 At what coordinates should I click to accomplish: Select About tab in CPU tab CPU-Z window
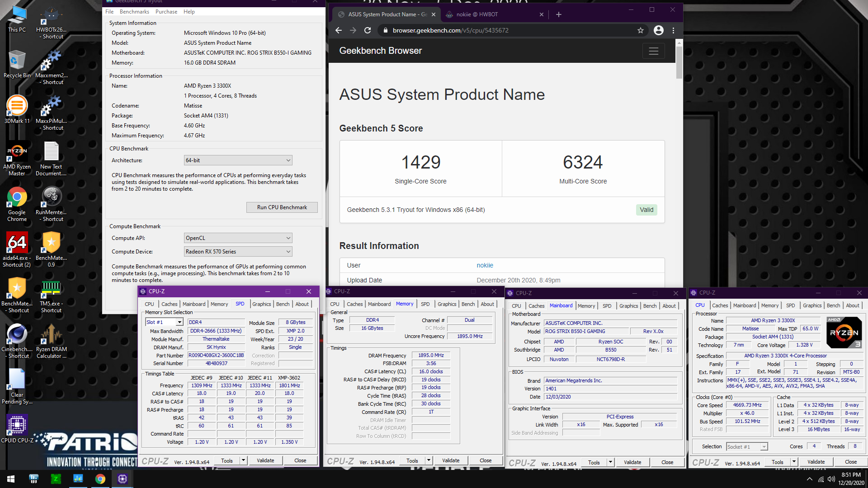pos(852,305)
